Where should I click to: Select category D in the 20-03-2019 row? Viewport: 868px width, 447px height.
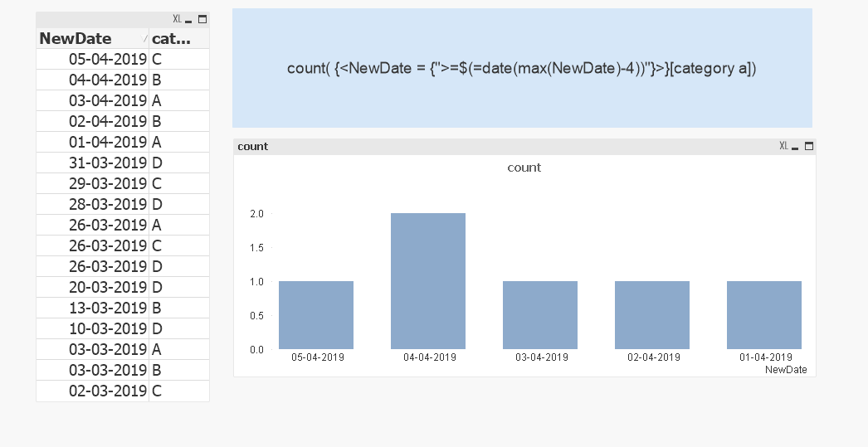178,287
